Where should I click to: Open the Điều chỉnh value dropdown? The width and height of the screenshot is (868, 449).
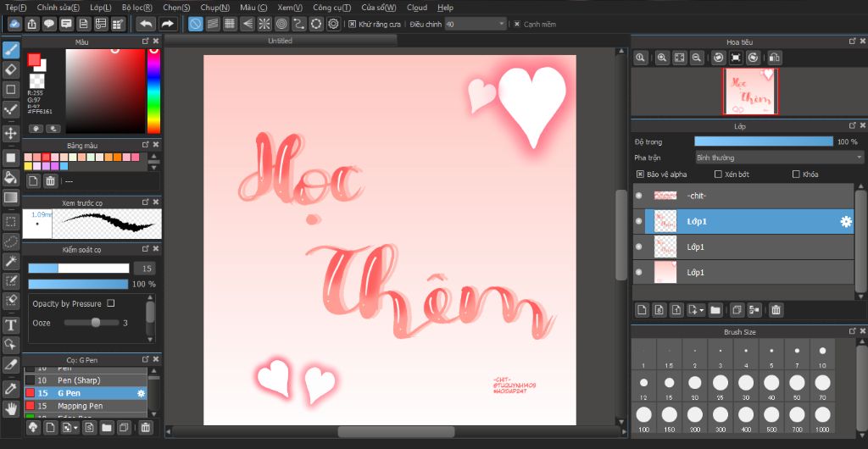(x=476, y=25)
